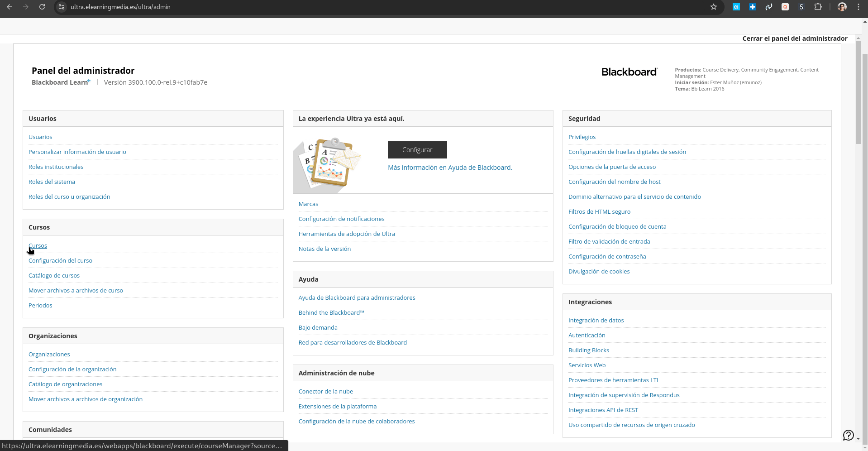Screen dimensions: 868x451
Task: Open the Cursos link under Cursos
Action: 38,245
